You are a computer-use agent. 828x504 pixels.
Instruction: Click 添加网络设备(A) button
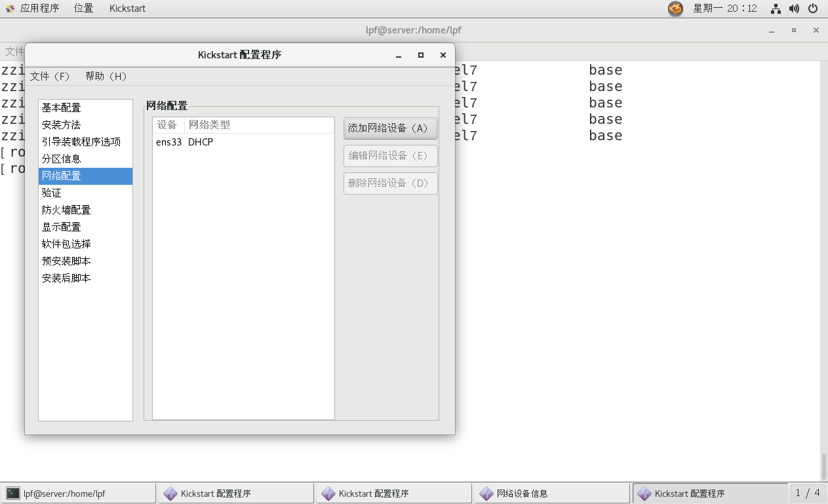click(391, 128)
